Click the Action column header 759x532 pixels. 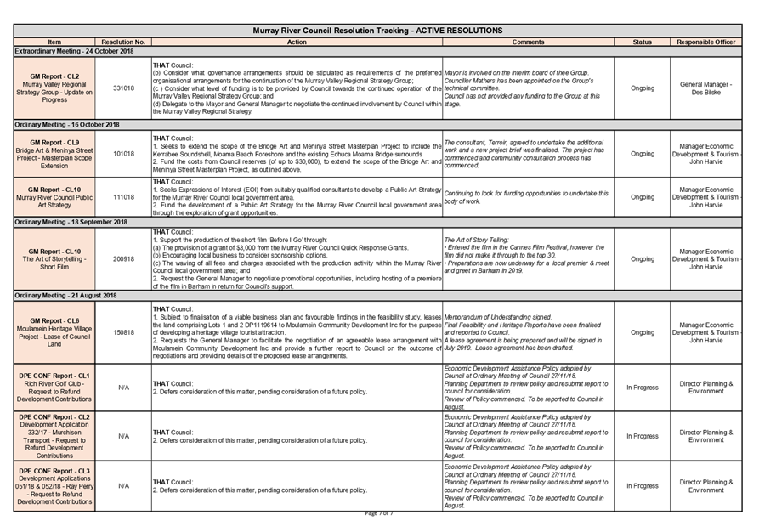[x=295, y=42]
